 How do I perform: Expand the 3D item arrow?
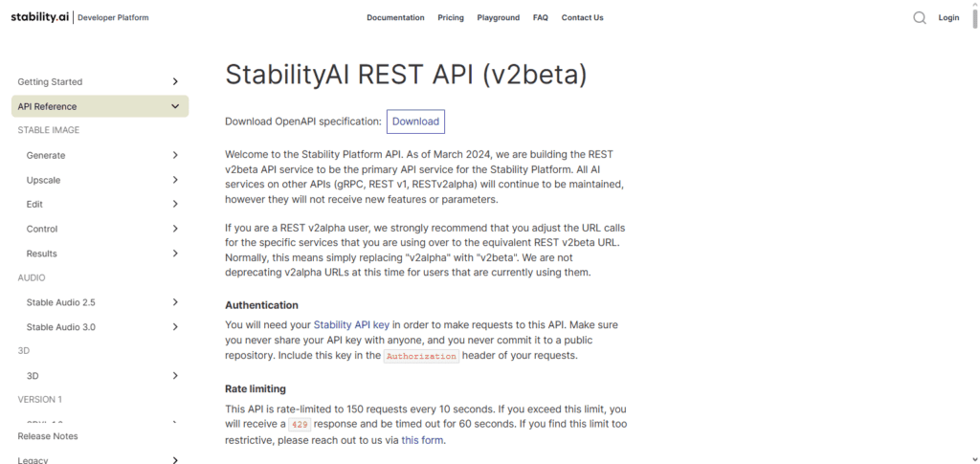pos(175,376)
